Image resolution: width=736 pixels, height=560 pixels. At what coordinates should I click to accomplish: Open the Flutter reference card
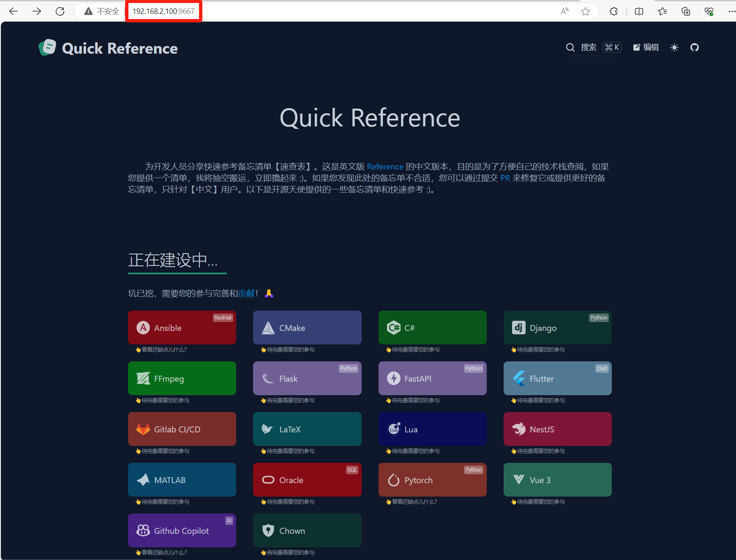tap(557, 378)
